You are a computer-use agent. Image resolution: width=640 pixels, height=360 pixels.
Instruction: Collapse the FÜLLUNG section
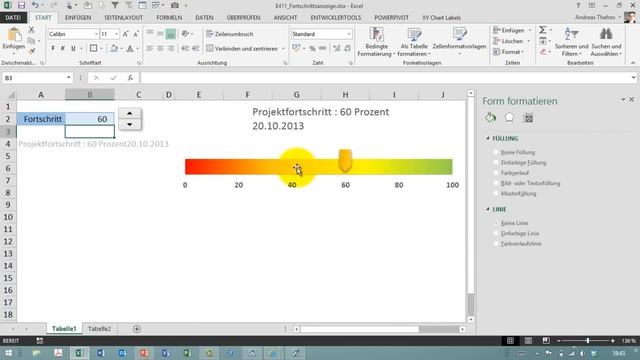(488, 138)
